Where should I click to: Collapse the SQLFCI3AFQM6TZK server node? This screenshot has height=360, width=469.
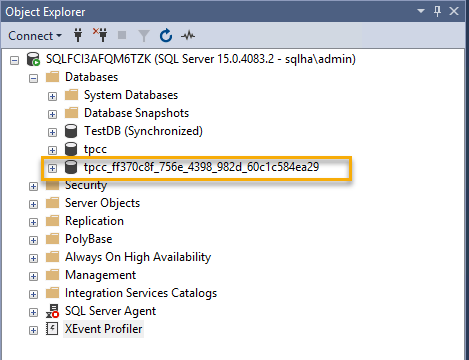[x=14, y=60]
